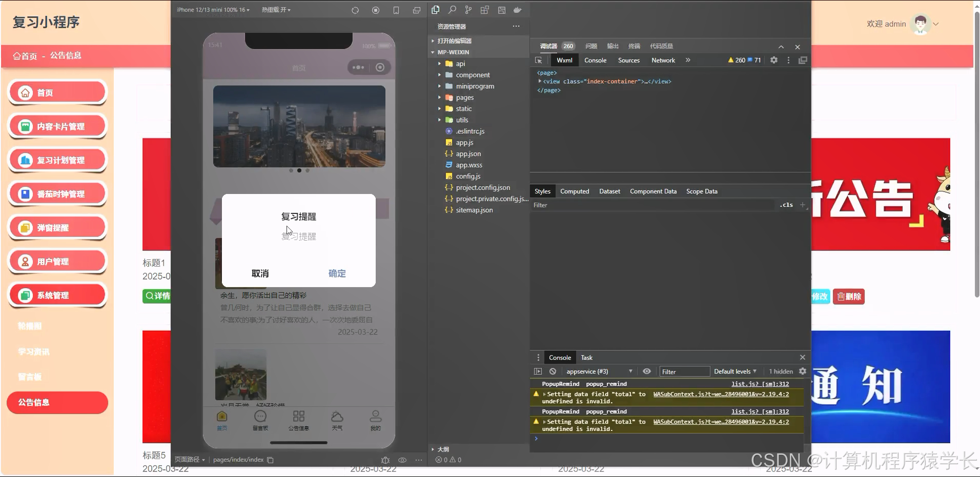Screen dimensions: 980x477
Task: Open the search magnifier icon in editor sidebar
Action: click(x=452, y=10)
